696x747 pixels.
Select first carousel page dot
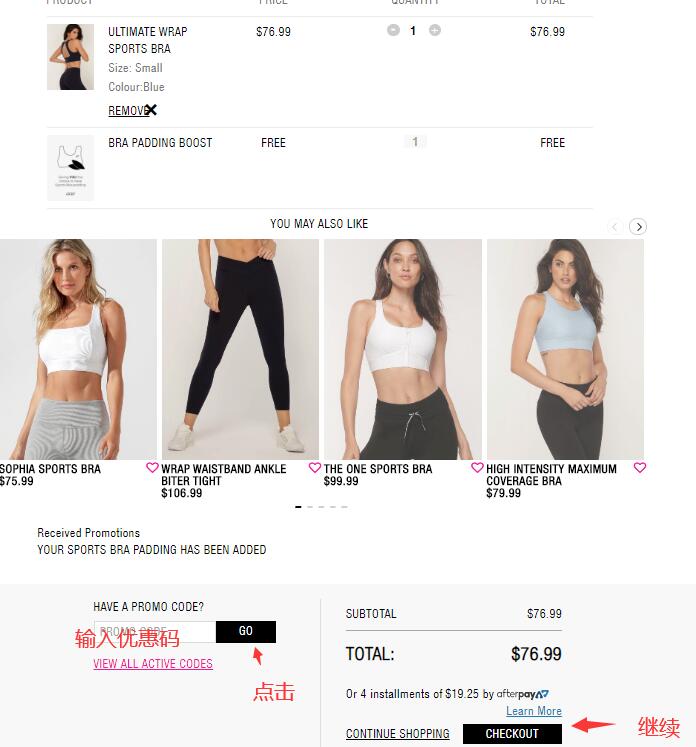[298, 507]
